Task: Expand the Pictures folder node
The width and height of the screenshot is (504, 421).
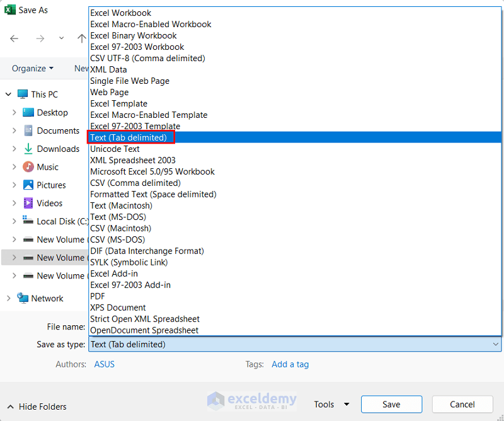Action: (14, 185)
